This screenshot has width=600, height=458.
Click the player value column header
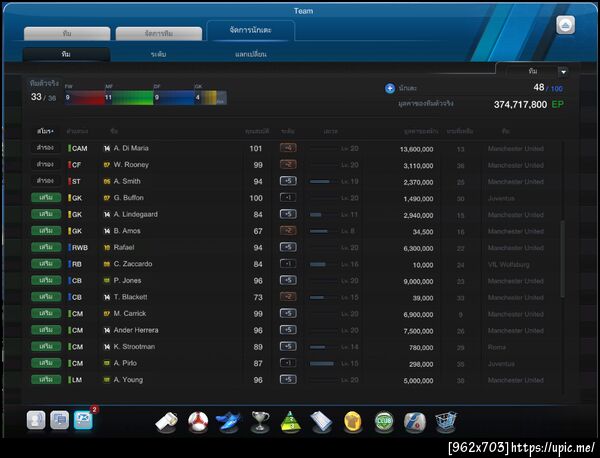pos(421,131)
